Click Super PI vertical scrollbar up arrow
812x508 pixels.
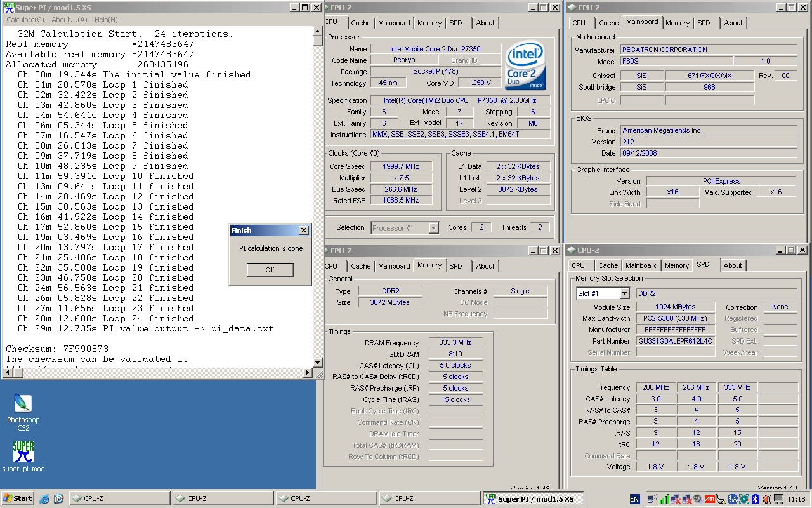[x=318, y=30]
